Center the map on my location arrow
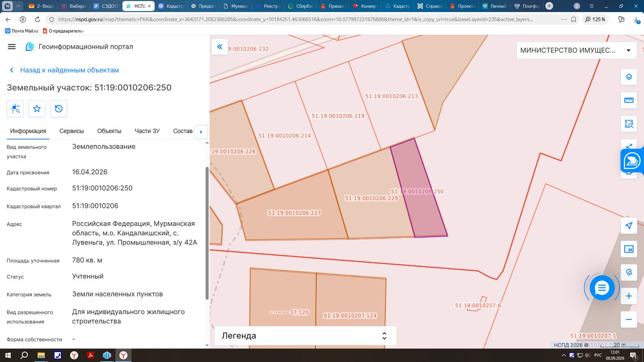 click(x=629, y=226)
